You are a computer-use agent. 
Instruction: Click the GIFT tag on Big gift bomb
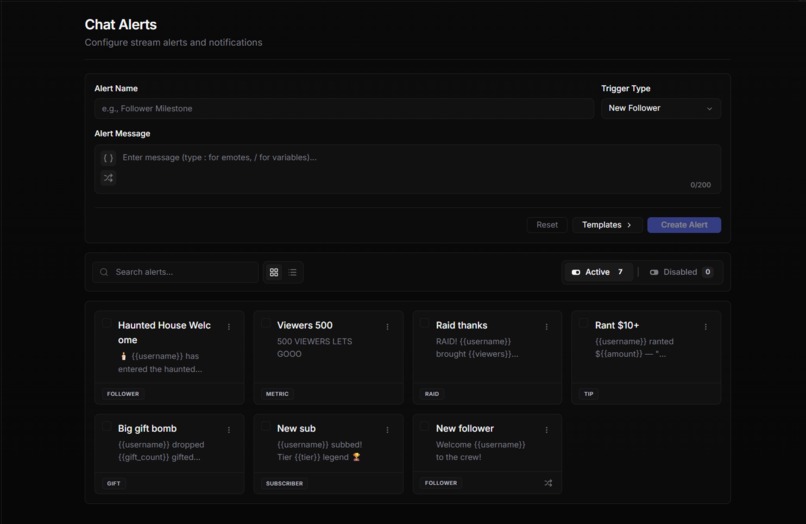tap(114, 483)
